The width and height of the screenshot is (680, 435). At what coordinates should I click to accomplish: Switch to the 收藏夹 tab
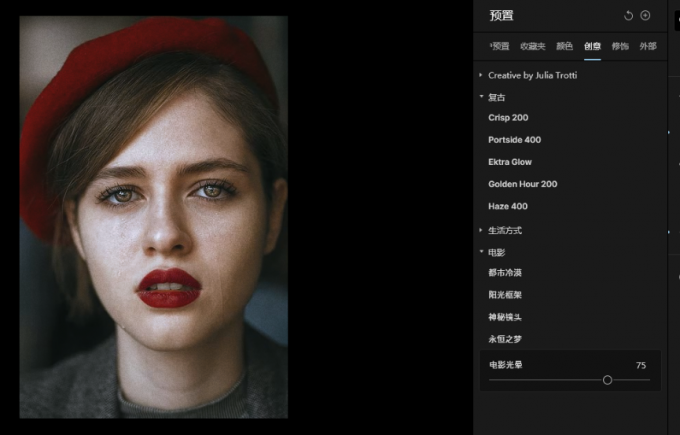point(532,46)
